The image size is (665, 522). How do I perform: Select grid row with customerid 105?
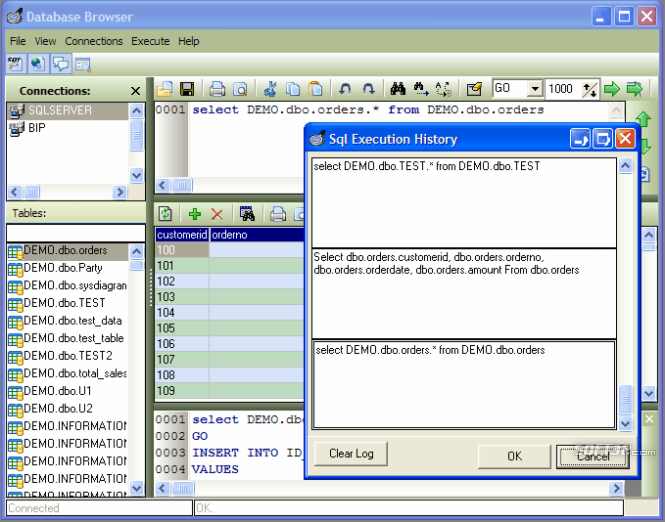coord(230,328)
